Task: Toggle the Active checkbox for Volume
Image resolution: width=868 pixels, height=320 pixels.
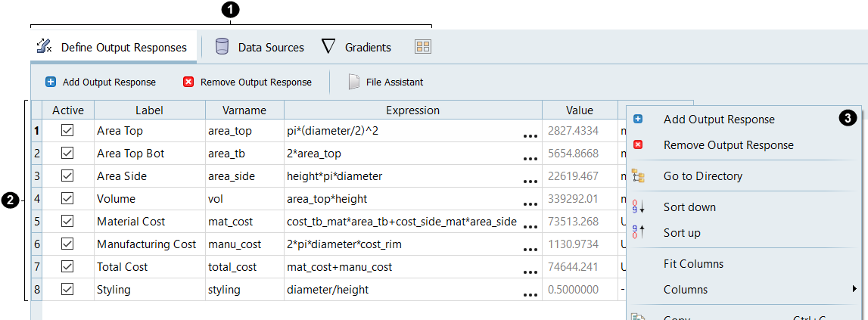Action: click(x=67, y=199)
